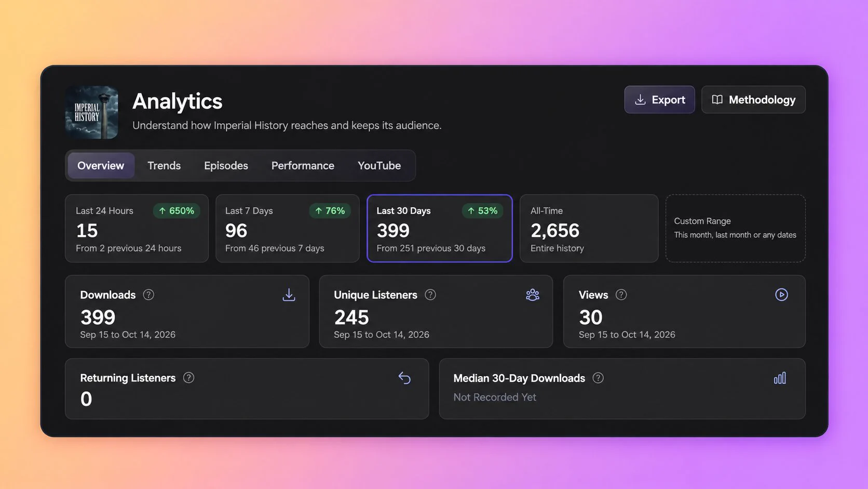Image resolution: width=868 pixels, height=489 pixels.
Task: Switch to the Overview tab
Action: (x=101, y=166)
